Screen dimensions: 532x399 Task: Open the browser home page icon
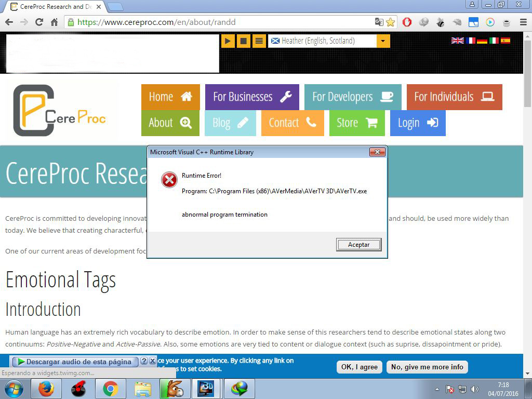pos(54,22)
